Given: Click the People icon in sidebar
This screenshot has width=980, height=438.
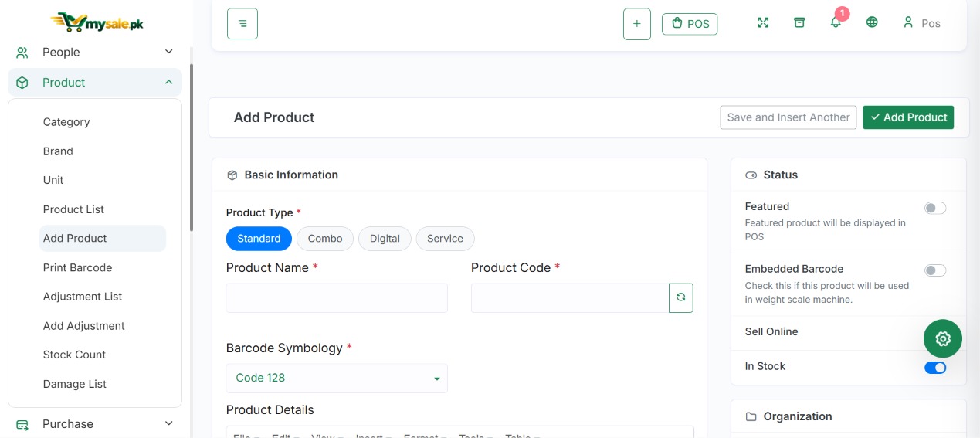Looking at the screenshot, I should [x=22, y=53].
